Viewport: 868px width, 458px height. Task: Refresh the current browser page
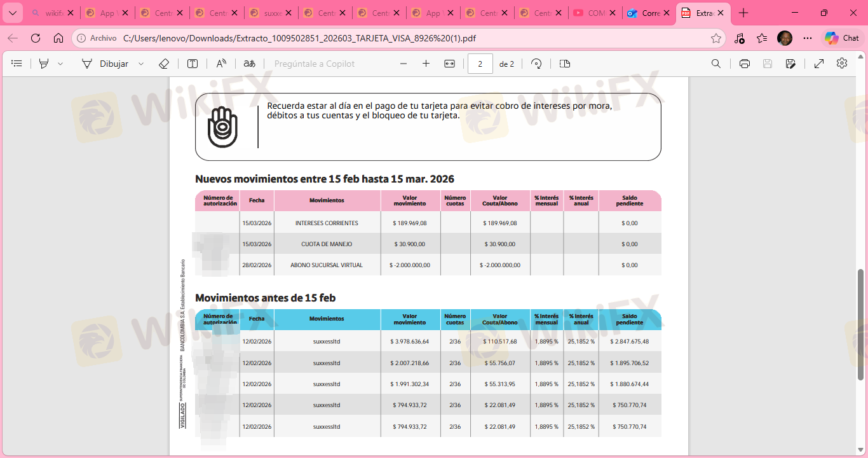point(36,38)
